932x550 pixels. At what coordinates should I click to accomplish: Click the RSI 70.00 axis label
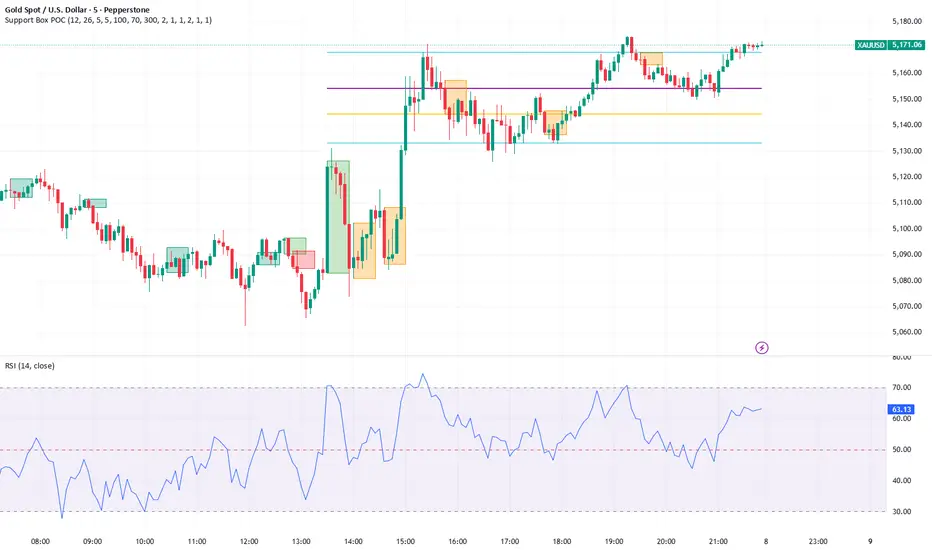click(902, 387)
